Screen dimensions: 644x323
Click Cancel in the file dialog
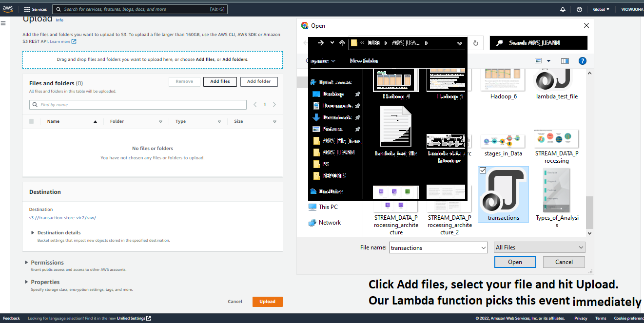click(x=564, y=262)
